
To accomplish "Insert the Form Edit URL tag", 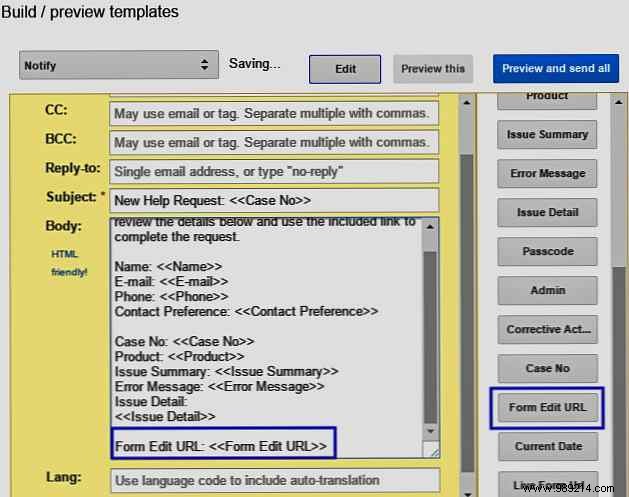I will 547,408.
